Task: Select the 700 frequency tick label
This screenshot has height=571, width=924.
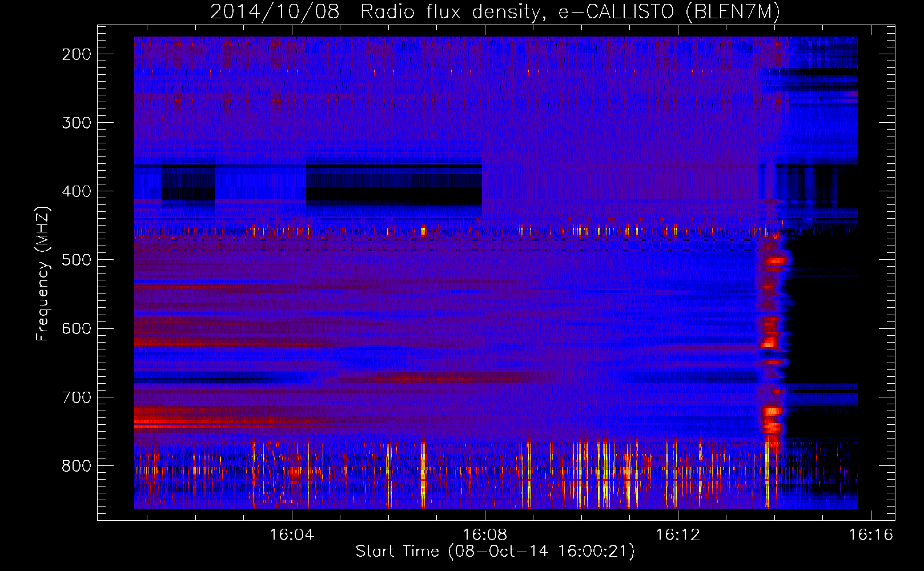Action: [77, 397]
